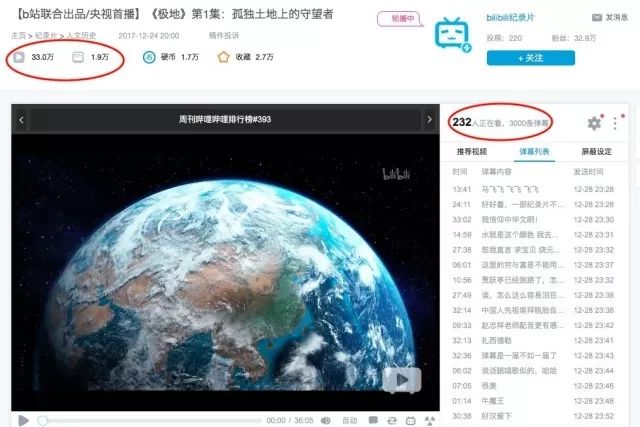Click the 发消息 envelope icon
640x427 pixels.
597,17
